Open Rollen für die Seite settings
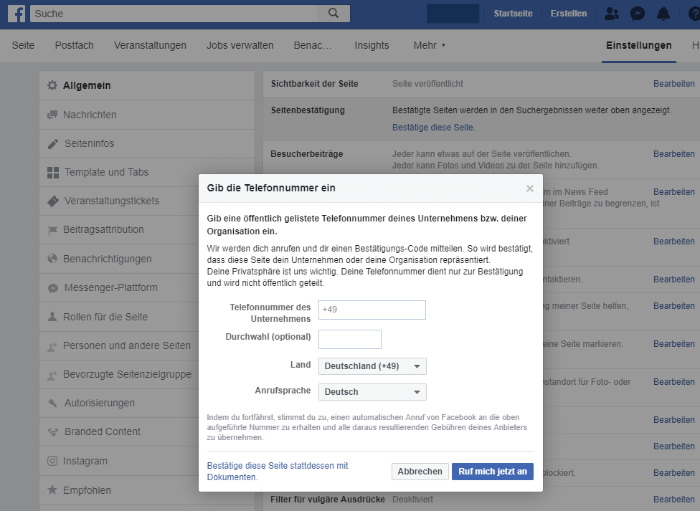The width and height of the screenshot is (700, 511). coord(119,317)
